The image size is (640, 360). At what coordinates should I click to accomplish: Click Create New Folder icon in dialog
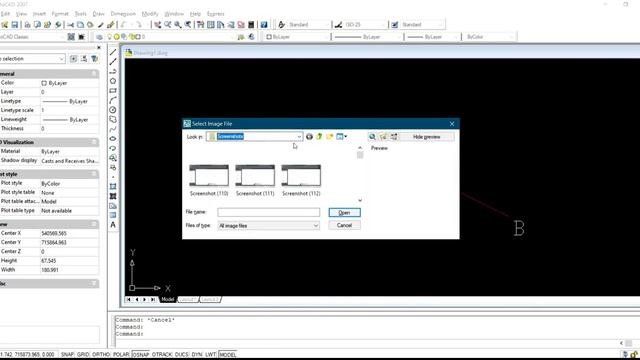[x=329, y=137]
